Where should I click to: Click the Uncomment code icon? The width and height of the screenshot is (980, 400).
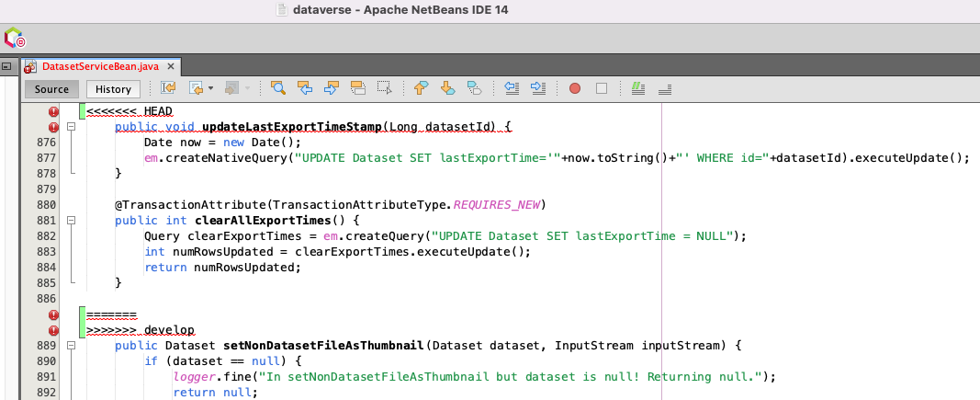(x=665, y=88)
